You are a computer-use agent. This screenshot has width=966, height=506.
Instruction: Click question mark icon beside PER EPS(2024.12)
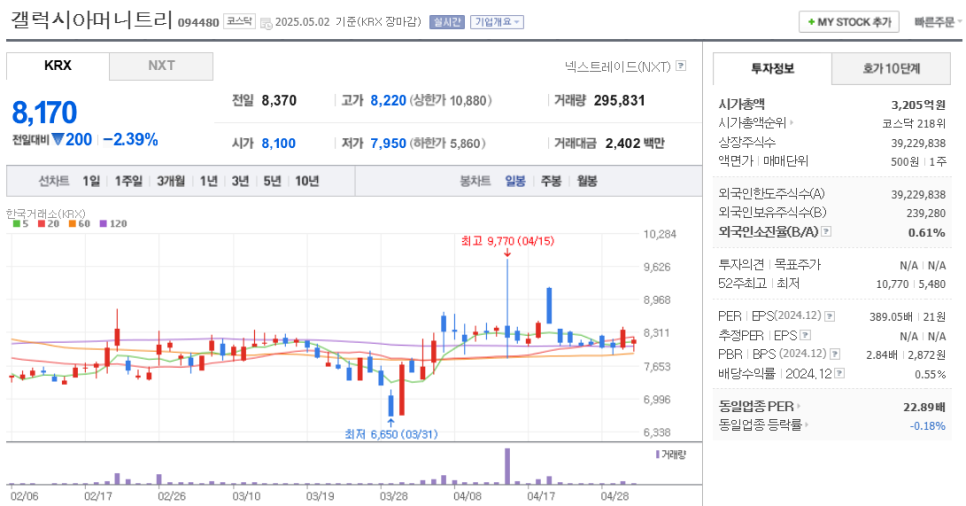point(829,316)
